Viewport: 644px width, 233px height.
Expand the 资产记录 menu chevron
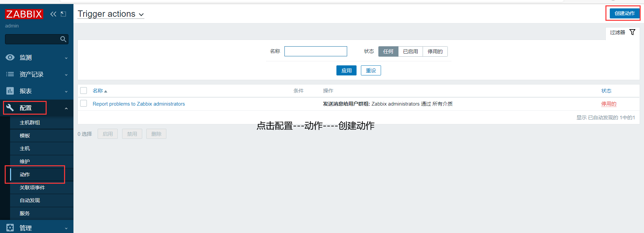(x=66, y=75)
